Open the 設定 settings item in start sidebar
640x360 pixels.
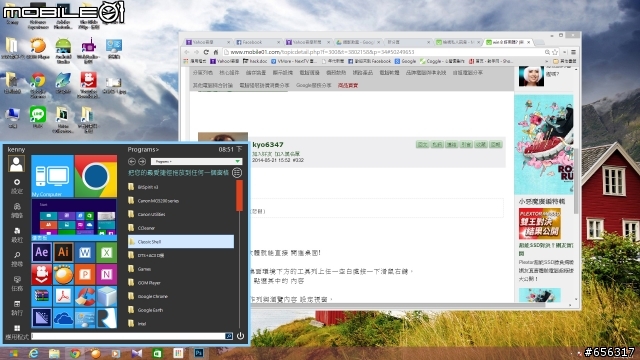(x=17, y=186)
